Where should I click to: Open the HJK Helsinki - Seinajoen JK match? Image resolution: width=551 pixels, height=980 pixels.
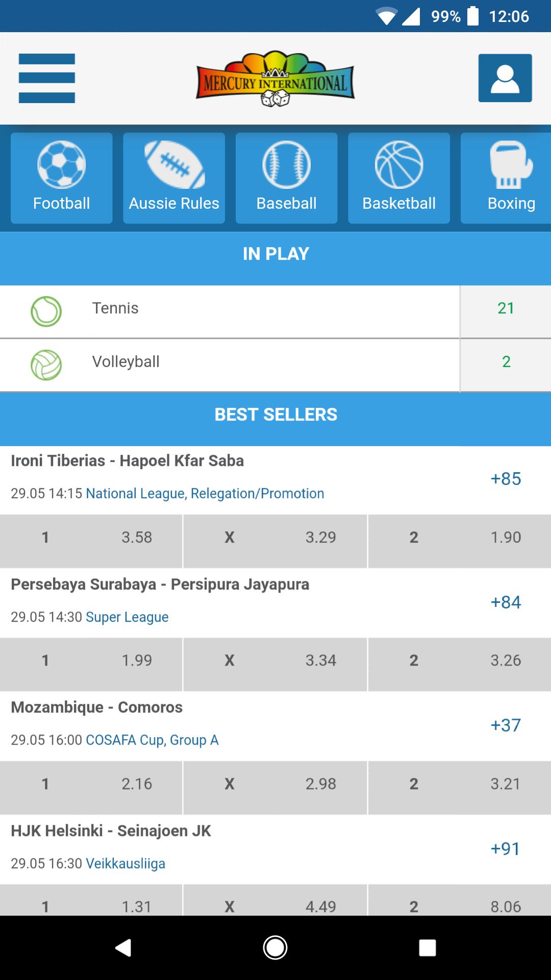[111, 831]
